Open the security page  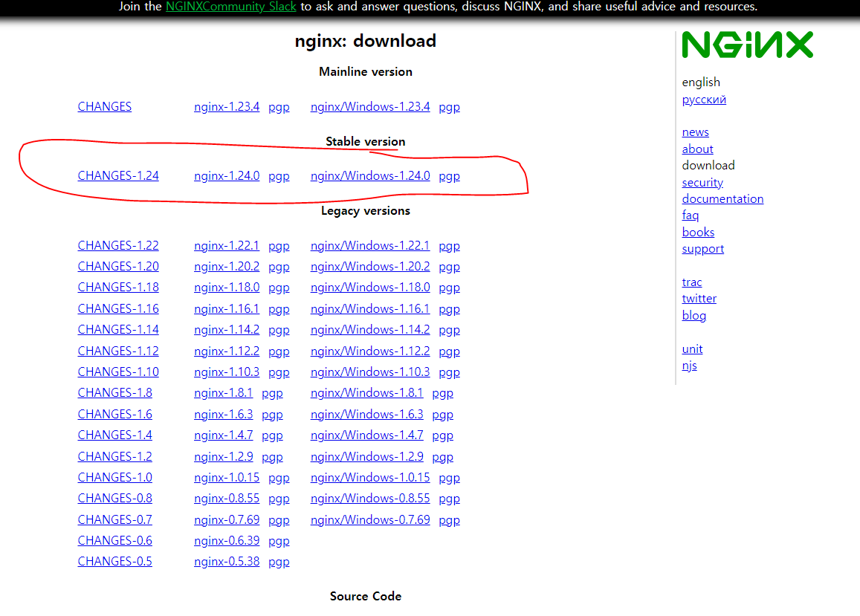702,182
